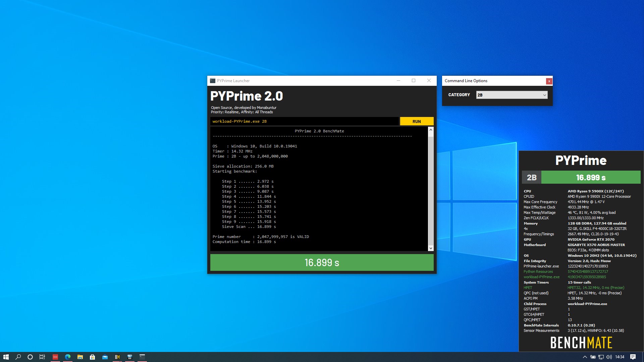Click the 'Timer : 14.32 MHz' console line
Image resolution: width=644 pixels, height=362 pixels.
(x=232, y=151)
